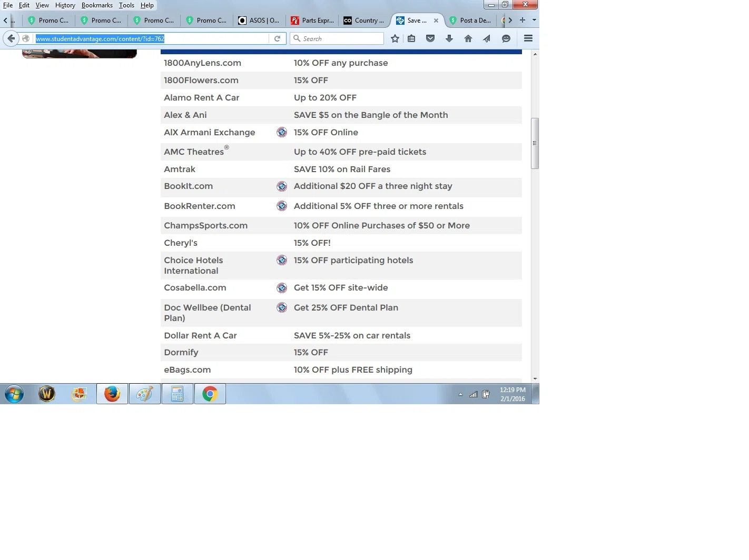Open the File menu
This screenshot has width=749, height=560.
point(8,5)
